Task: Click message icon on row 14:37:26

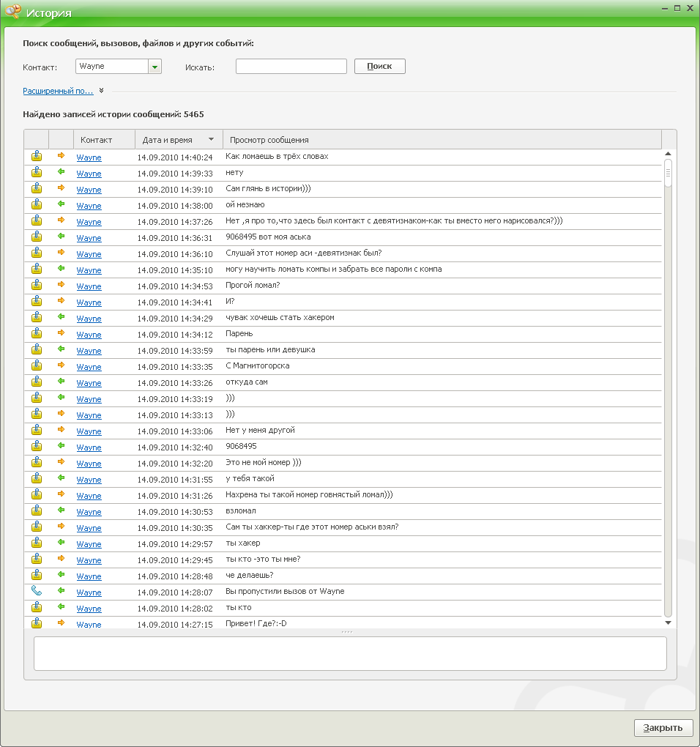Action: 37,220
